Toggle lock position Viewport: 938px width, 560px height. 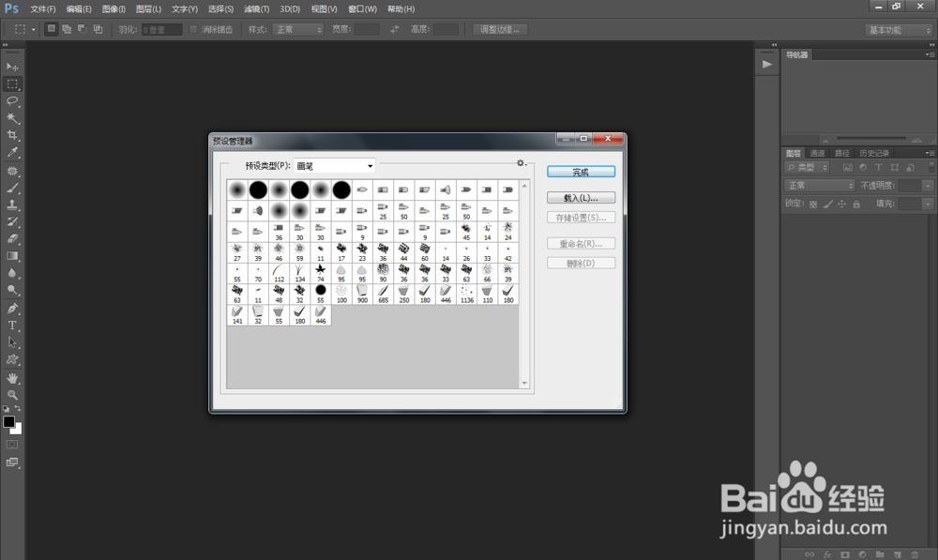click(x=841, y=204)
